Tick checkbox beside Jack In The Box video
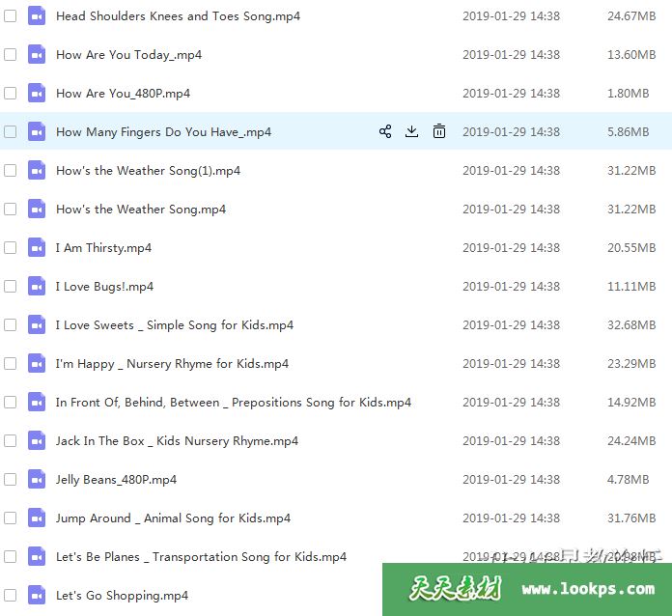 coord(10,441)
